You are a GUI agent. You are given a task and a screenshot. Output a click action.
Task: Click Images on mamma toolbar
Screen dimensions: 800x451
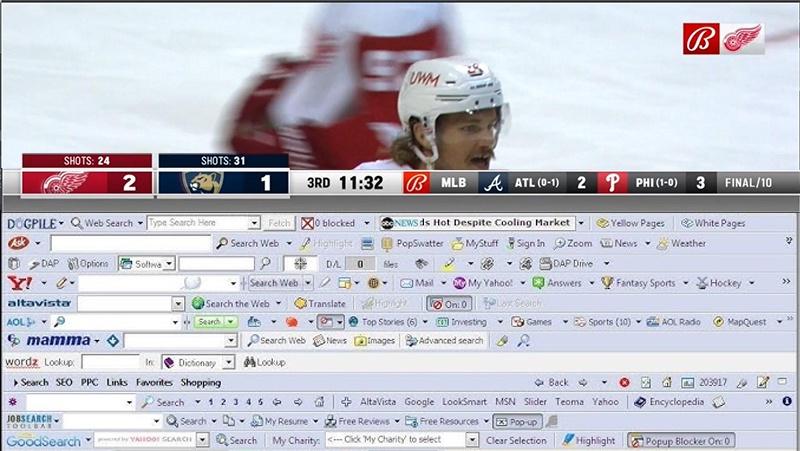tap(375, 340)
